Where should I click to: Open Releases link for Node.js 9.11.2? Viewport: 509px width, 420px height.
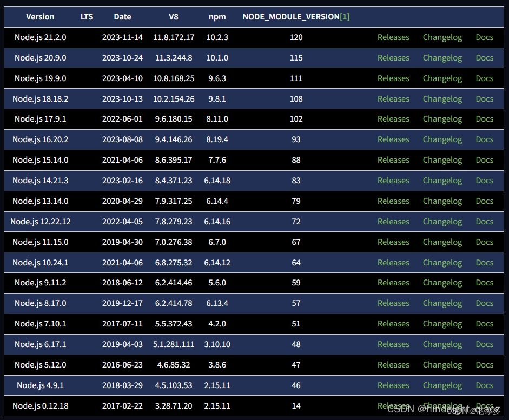[x=393, y=283]
